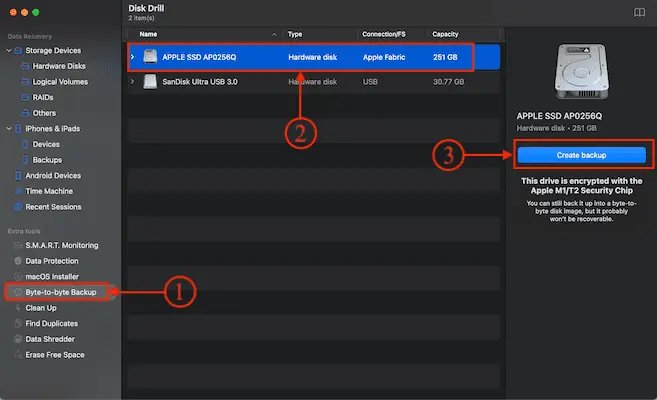Expand the SanDisk Ultra USB 3.0 row
This screenshot has height=400, width=657.
[133, 82]
